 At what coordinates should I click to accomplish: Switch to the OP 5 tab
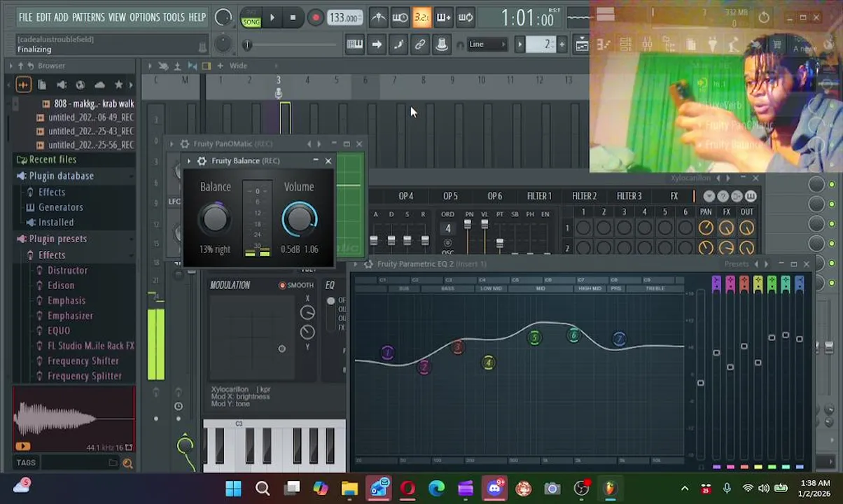pos(450,196)
